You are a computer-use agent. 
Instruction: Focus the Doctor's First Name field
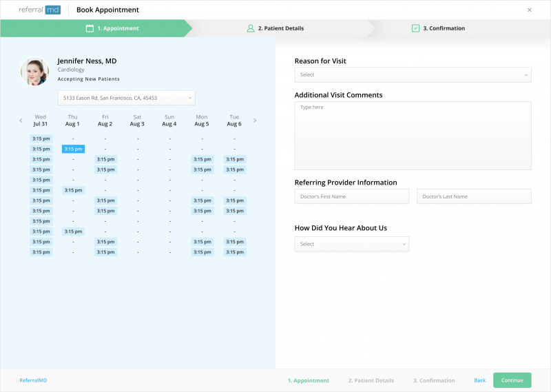[352, 196]
